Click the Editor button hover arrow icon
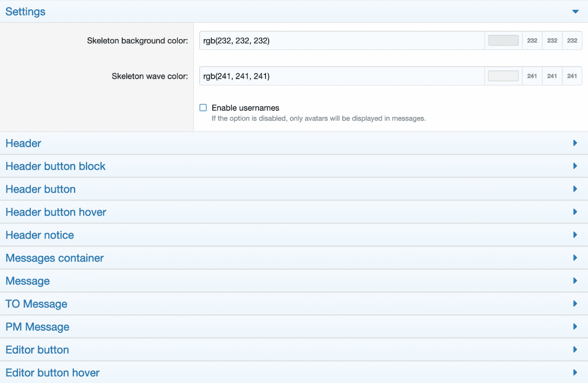 575,372
